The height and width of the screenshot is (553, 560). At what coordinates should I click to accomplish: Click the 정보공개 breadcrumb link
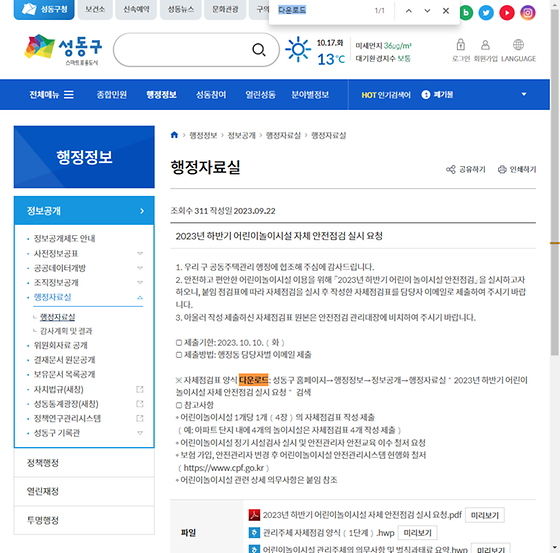click(241, 135)
